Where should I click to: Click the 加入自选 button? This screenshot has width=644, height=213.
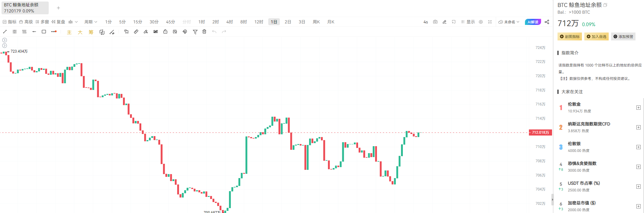pos(596,37)
